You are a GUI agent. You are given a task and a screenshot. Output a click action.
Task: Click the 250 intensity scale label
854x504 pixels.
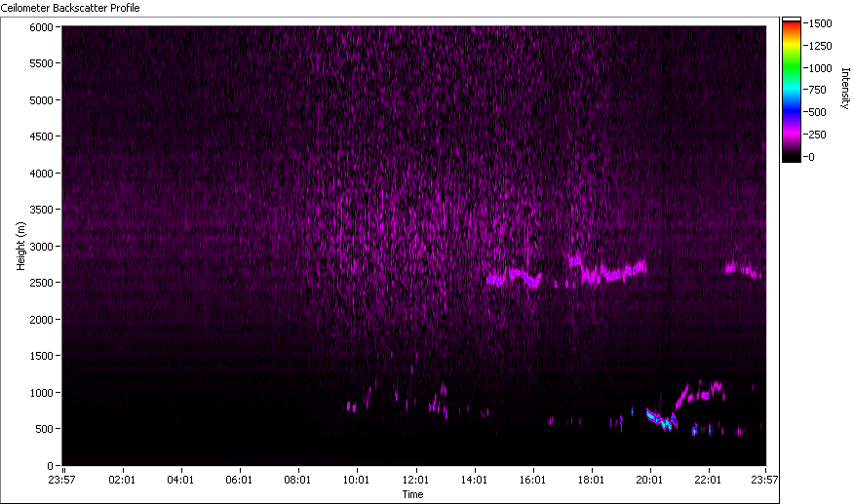coord(818,135)
